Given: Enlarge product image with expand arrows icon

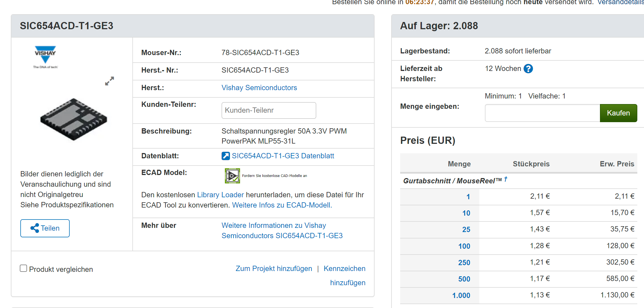Looking at the screenshot, I should [x=110, y=81].
